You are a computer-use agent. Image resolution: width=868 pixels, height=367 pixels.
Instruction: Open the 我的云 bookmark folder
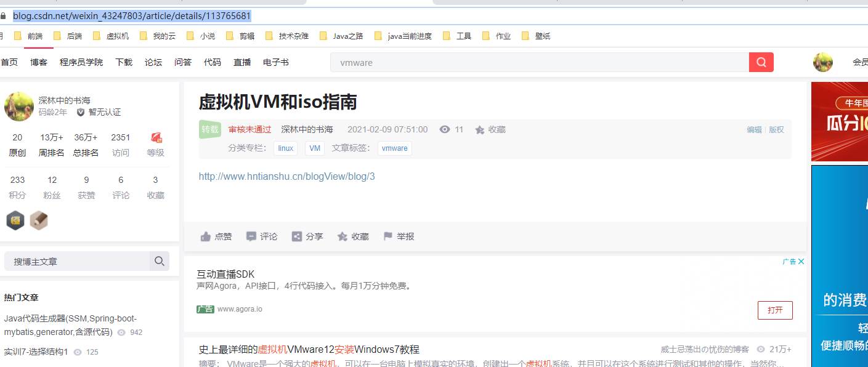(x=158, y=36)
